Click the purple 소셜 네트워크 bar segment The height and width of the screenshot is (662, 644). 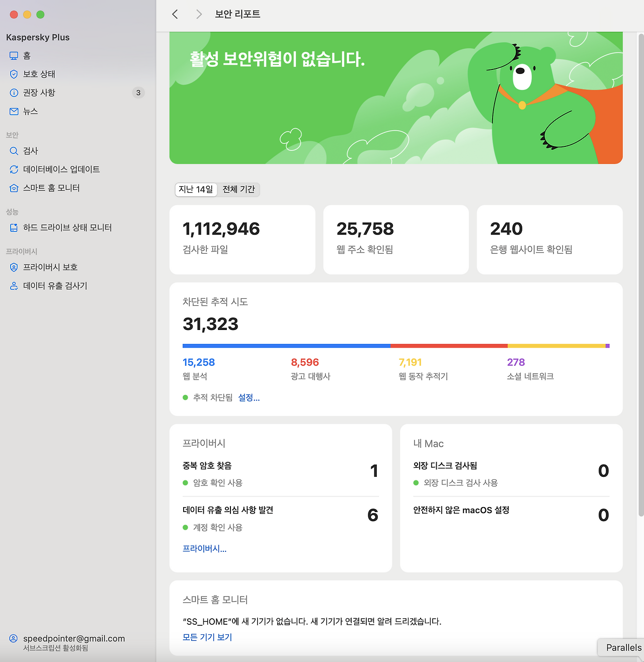point(608,346)
